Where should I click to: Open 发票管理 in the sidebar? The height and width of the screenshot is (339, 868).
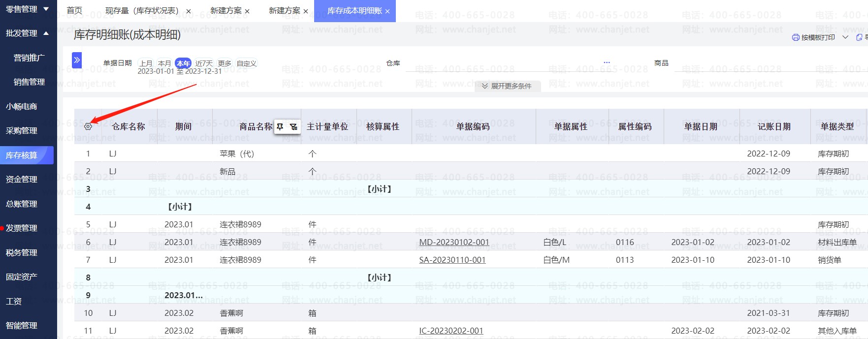(22, 228)
